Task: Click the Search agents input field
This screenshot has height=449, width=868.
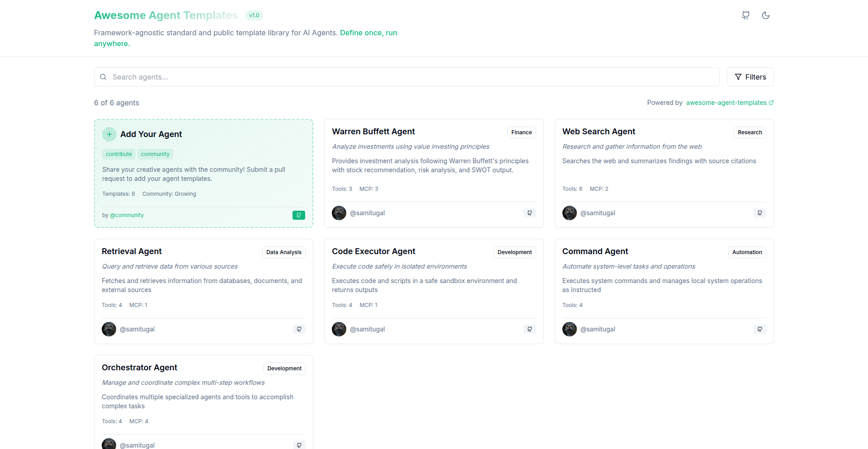Action: tap(407, 77)
